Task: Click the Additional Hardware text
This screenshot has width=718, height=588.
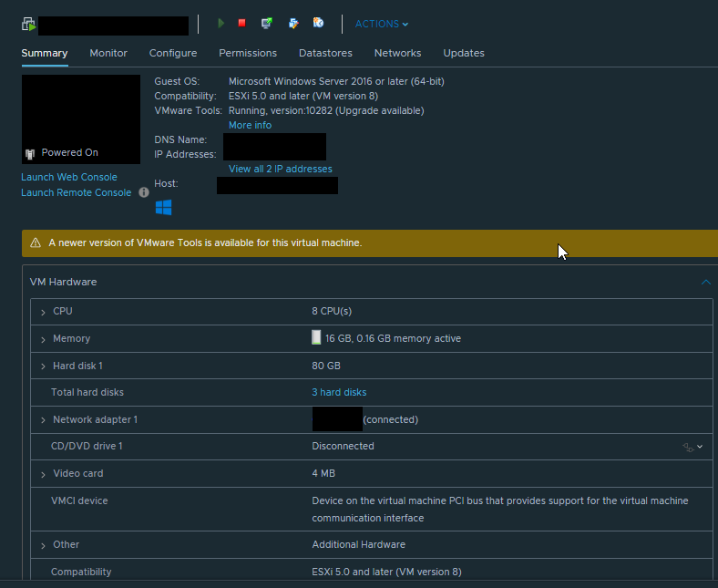Action: (358, 544)
